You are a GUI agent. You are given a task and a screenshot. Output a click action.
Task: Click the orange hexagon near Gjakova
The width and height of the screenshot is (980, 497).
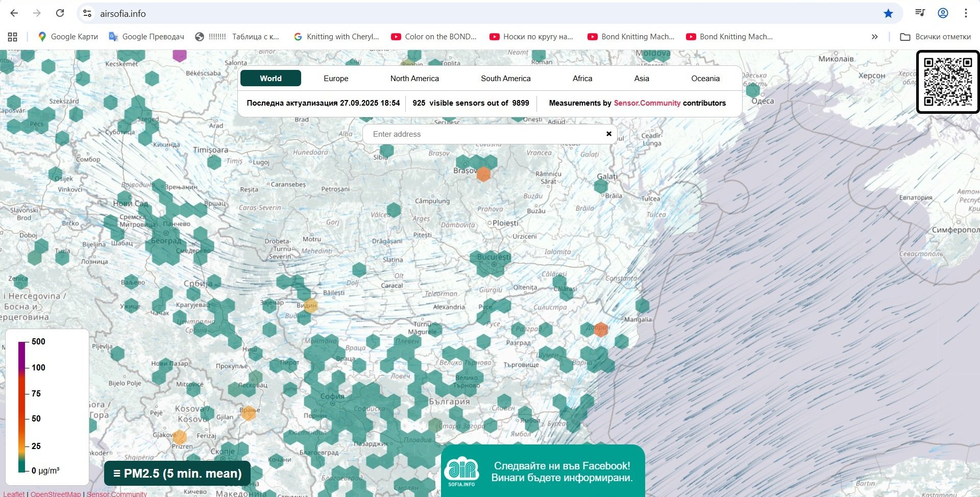click(x=180, y=437)
